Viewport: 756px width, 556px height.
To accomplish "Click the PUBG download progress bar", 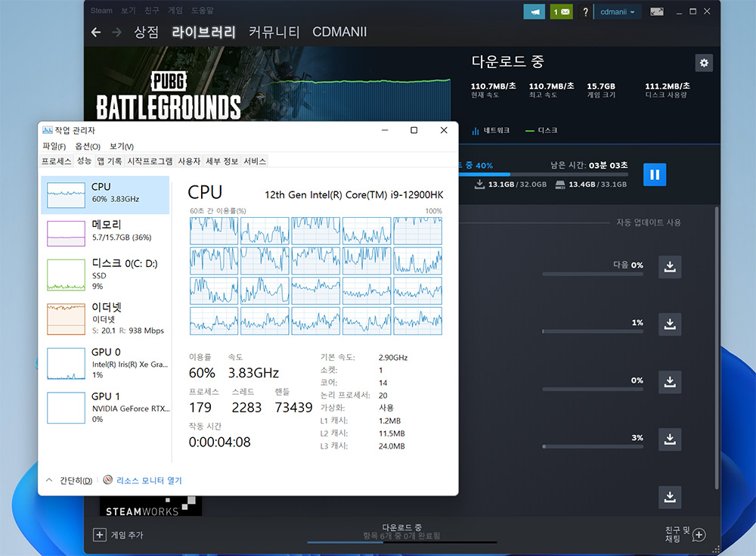I will 543,174.
